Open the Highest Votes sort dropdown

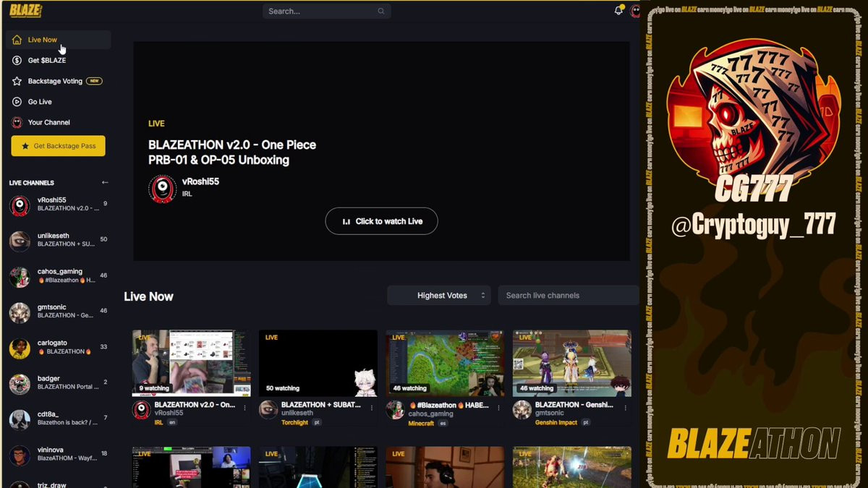[x=439, y=295]
